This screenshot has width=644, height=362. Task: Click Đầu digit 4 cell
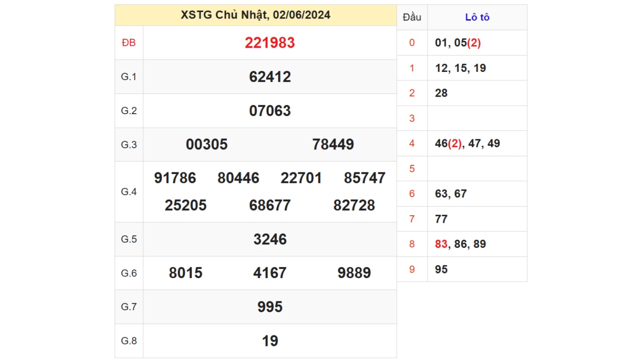pos(412,143)
